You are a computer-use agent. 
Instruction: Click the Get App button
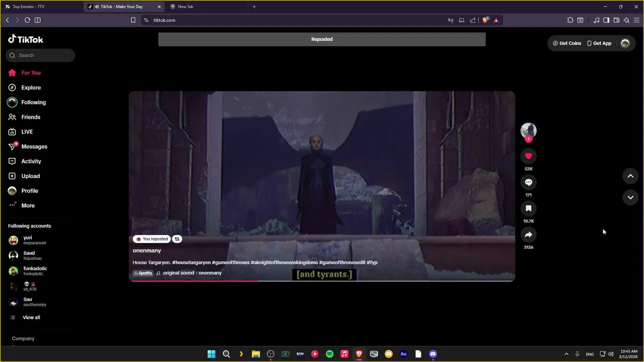tap(599, 43)
